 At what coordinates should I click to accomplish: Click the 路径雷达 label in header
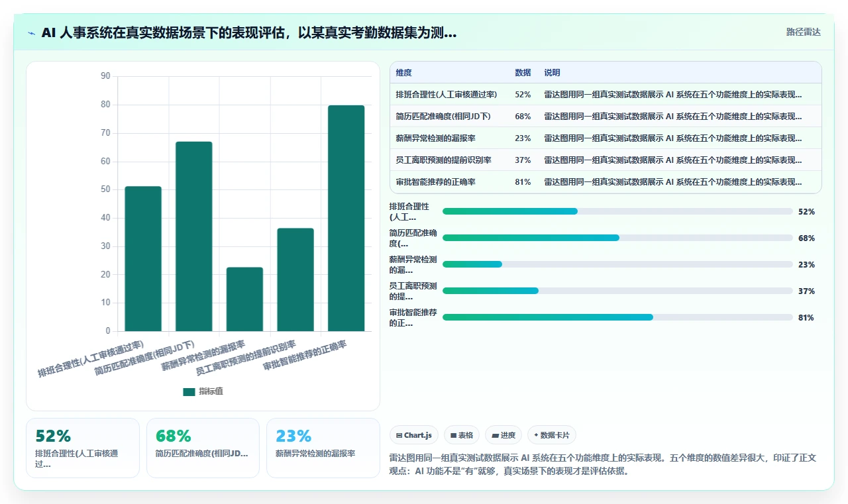(x=803, y=32)
